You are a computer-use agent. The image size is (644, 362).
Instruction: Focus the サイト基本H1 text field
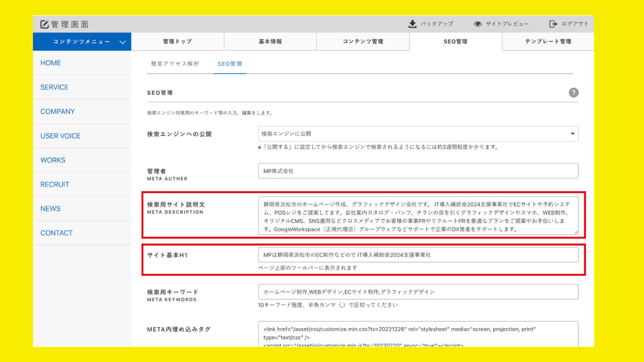[x=418, y=255]
